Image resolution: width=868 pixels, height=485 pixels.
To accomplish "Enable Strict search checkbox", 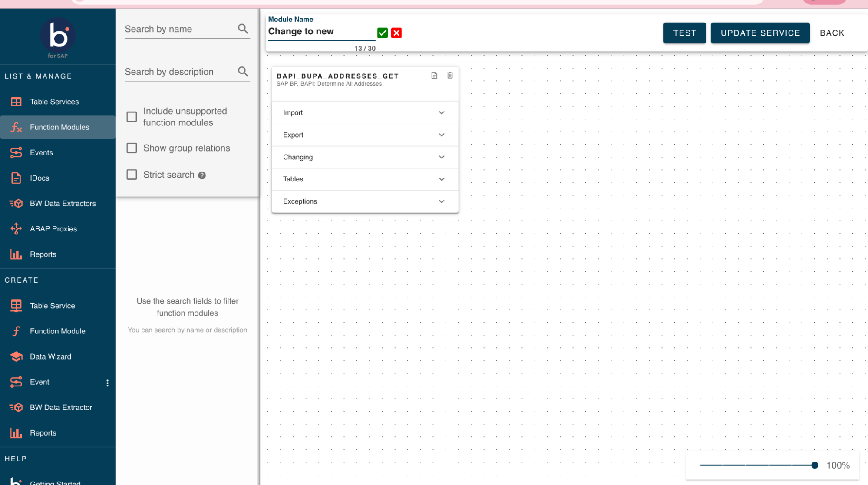I will (x=132, y=175).
